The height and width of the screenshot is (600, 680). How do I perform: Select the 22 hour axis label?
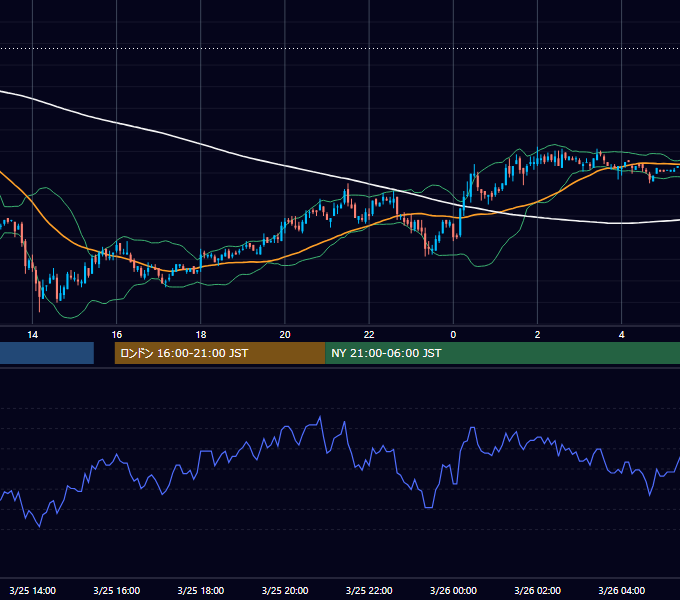[369, 335]
